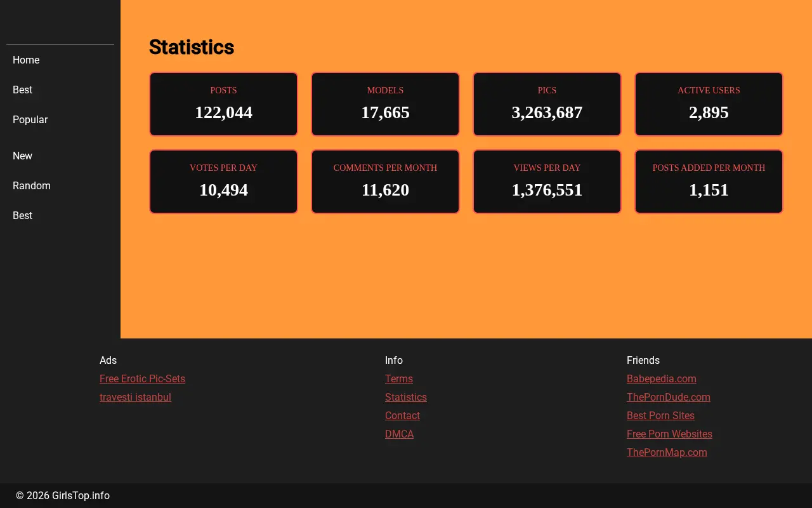The width and height of the screenshot is (812, 508).
Task: Select the COMMENTS PER MONTH label
Action: (x=385, y=168)
